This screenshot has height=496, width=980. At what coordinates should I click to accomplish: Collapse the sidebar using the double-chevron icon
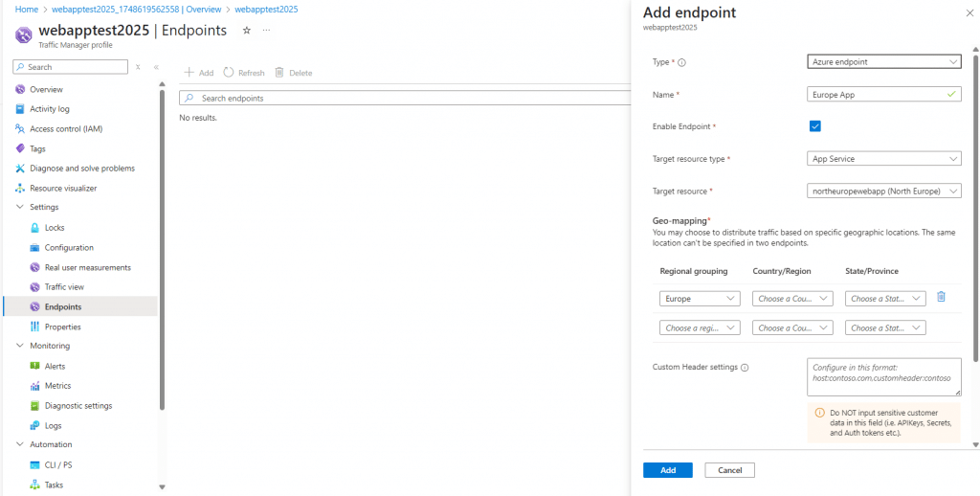pyautogui.click(x=156, y=67)
